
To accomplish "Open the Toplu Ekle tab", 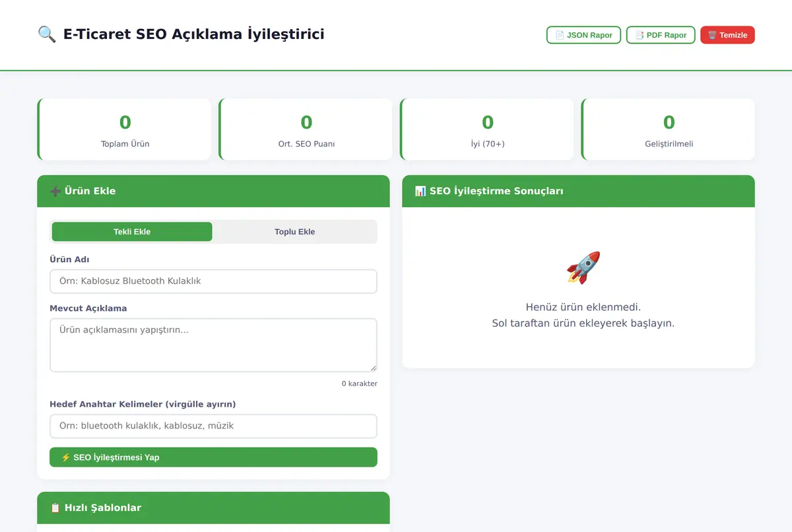I will click(x=294, y=232).
